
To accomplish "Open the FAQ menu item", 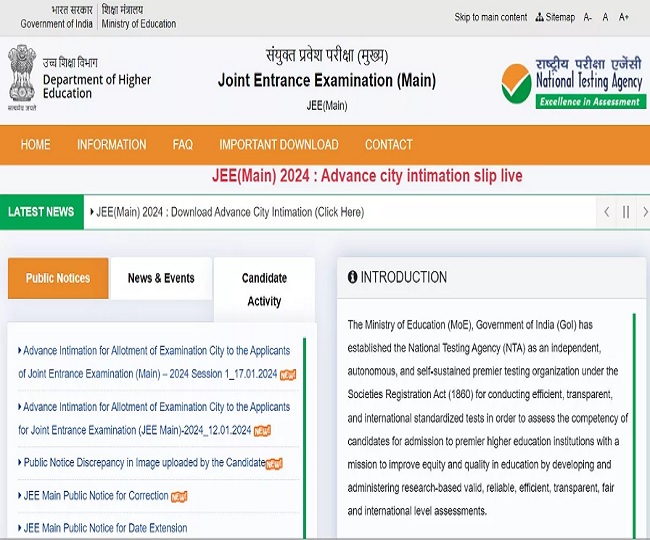I will coord(183,145).
